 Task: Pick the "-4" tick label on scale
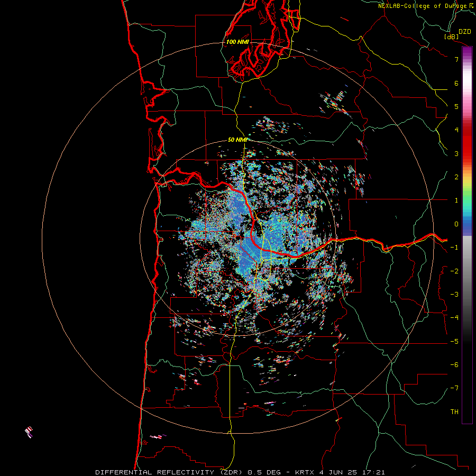(454, 318)
